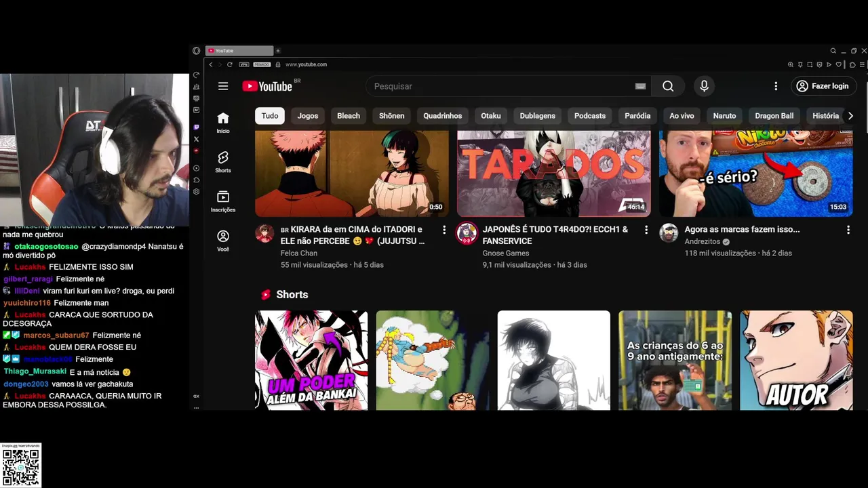
Task: Click the ad blocker shield icon
Action: 819,64
